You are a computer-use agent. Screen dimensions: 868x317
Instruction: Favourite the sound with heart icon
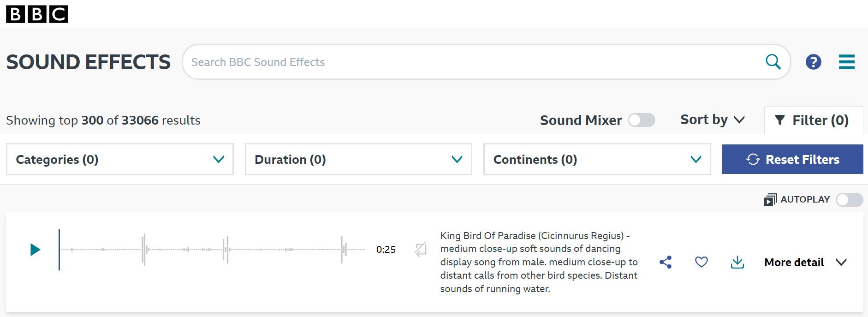[701, 262]
